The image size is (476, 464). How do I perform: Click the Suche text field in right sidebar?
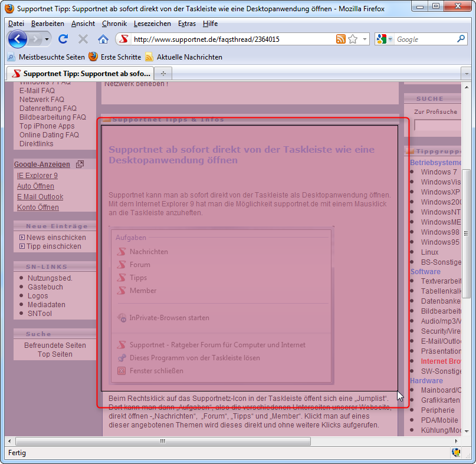(x=438, y=125)
